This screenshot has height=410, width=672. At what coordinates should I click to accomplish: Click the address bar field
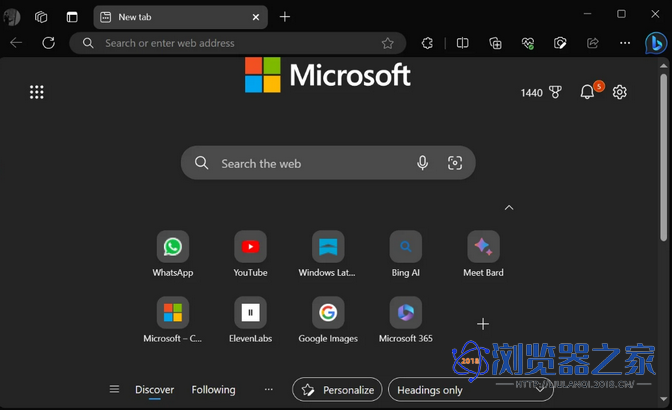point(238,43)
